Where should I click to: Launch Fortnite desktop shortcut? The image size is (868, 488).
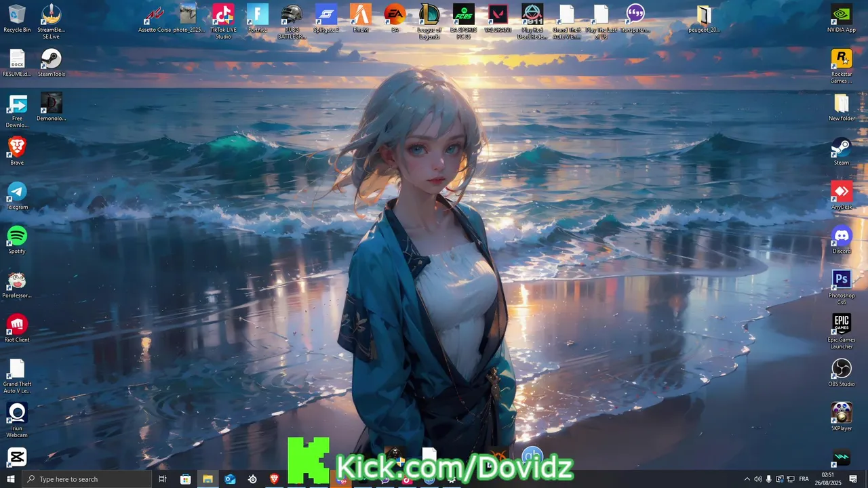258,18
